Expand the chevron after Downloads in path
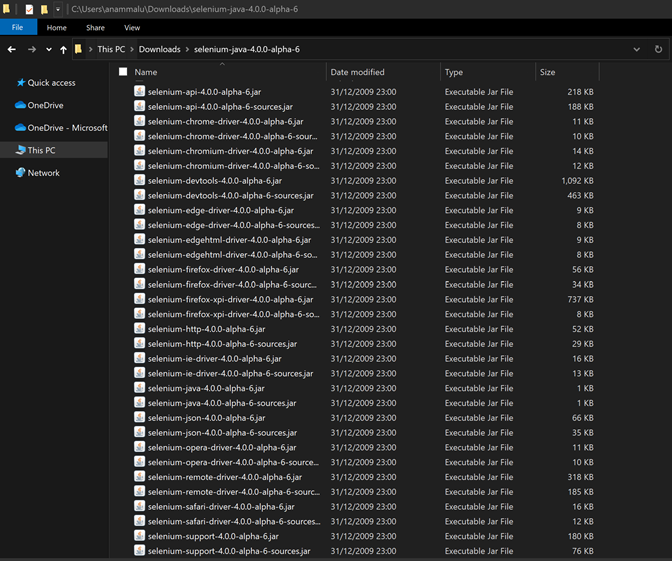The width and height of the screenshot is (672, 561). point(187,49)
